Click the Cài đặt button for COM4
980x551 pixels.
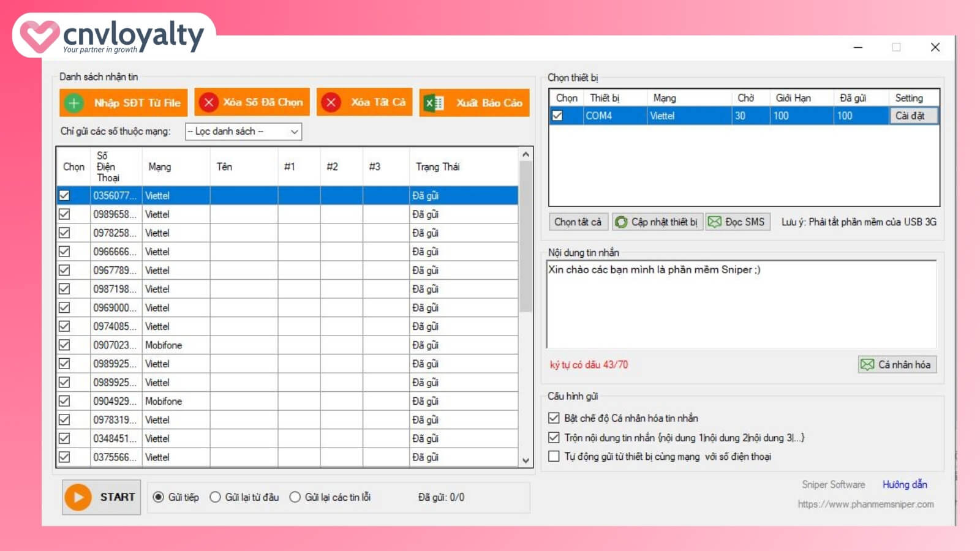(x=913, y=116)
